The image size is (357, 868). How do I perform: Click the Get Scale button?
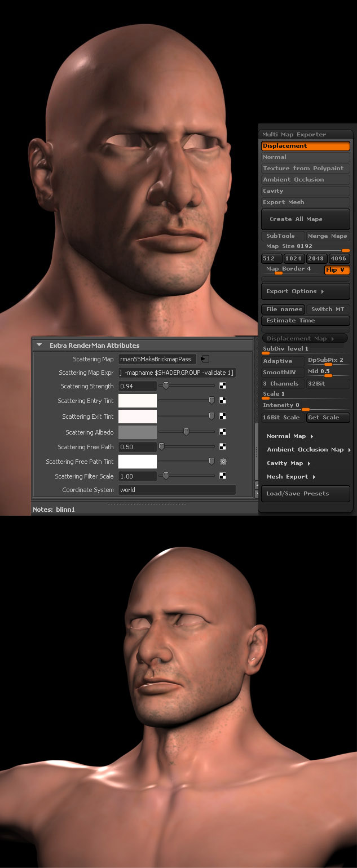click(328, 418)
